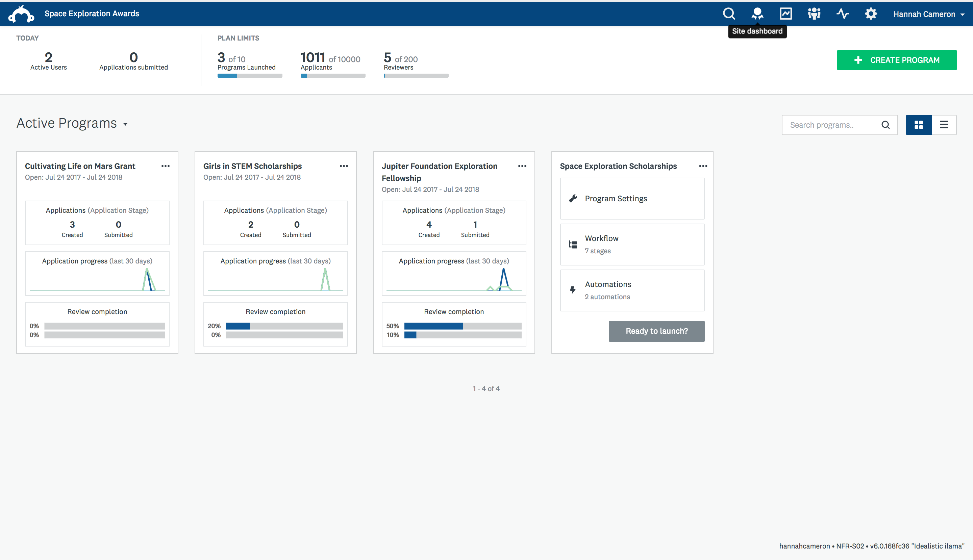Open Program Settings with the wrench icon
The width and height of the screenshot is (973, 560).
point(573,198)
